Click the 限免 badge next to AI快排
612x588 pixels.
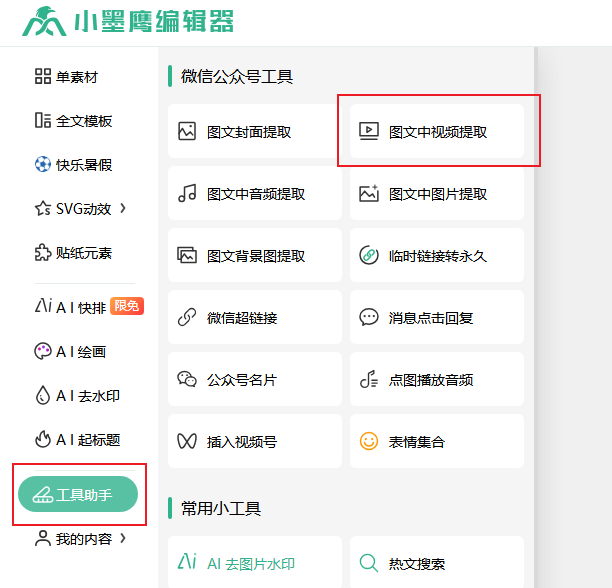pyautogui.click(x=127, y=306)
